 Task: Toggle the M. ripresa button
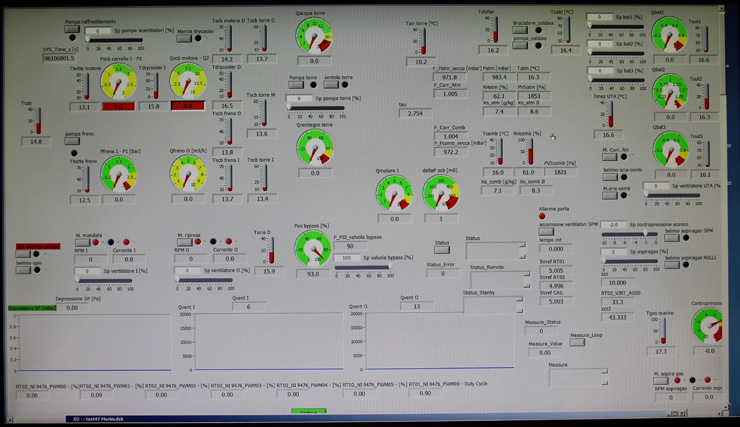coord(184,242)
